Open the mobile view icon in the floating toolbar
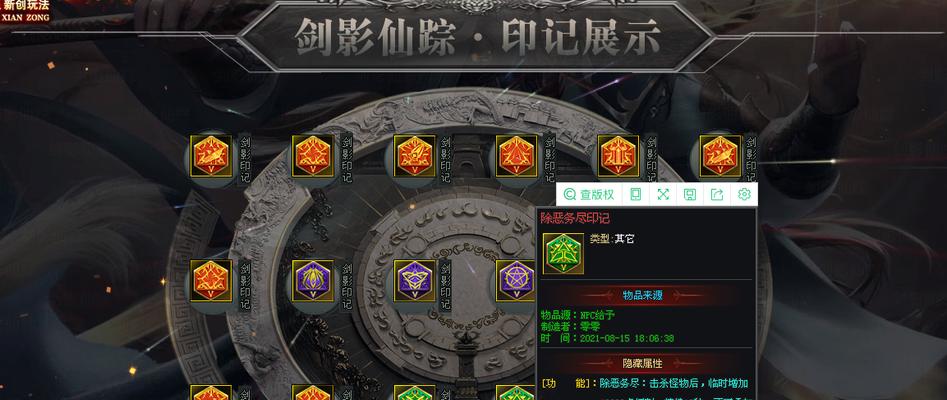This screenshot has height=400, width=947. point(635,194)
